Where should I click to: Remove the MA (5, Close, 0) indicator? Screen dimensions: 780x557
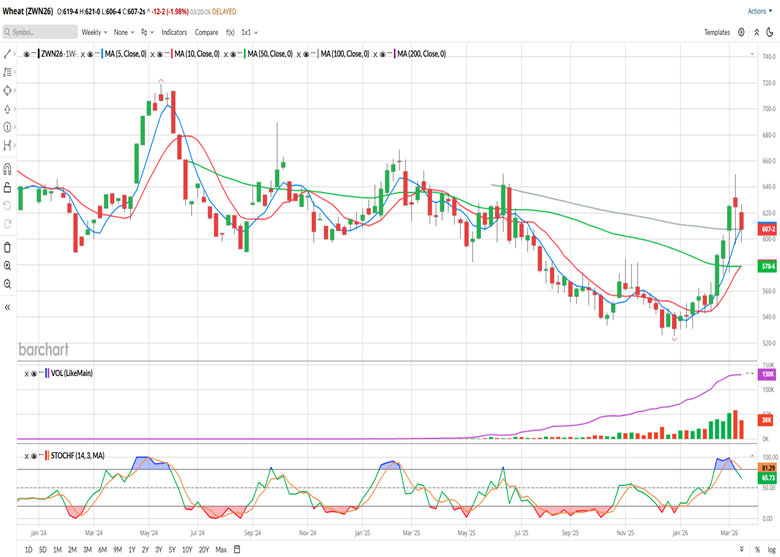click(x=83, y=54)
